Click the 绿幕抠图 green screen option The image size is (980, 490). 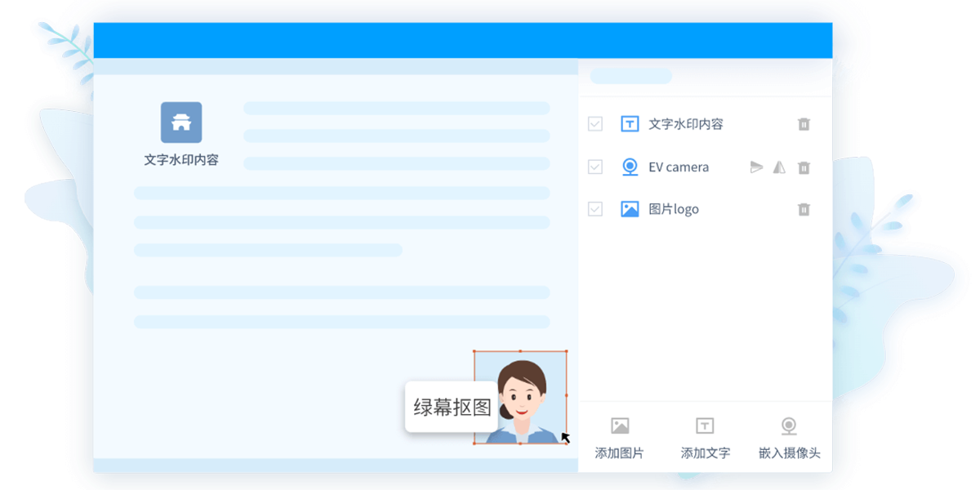pos(450,408)
